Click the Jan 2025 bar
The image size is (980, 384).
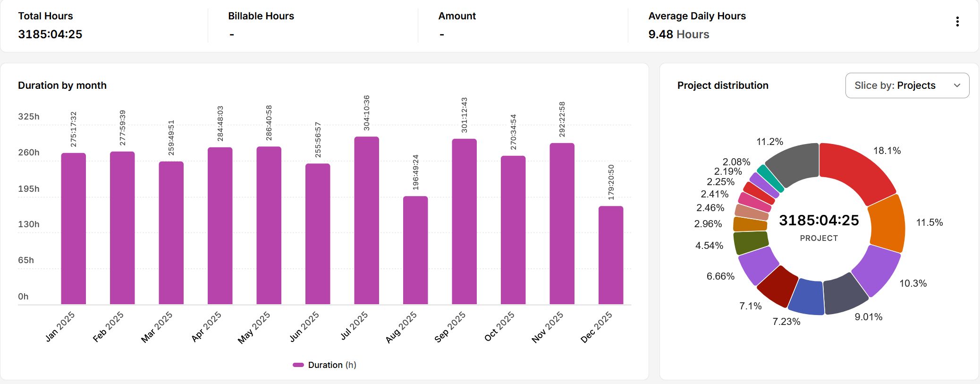pyautogui.click(x=73, y=229)
